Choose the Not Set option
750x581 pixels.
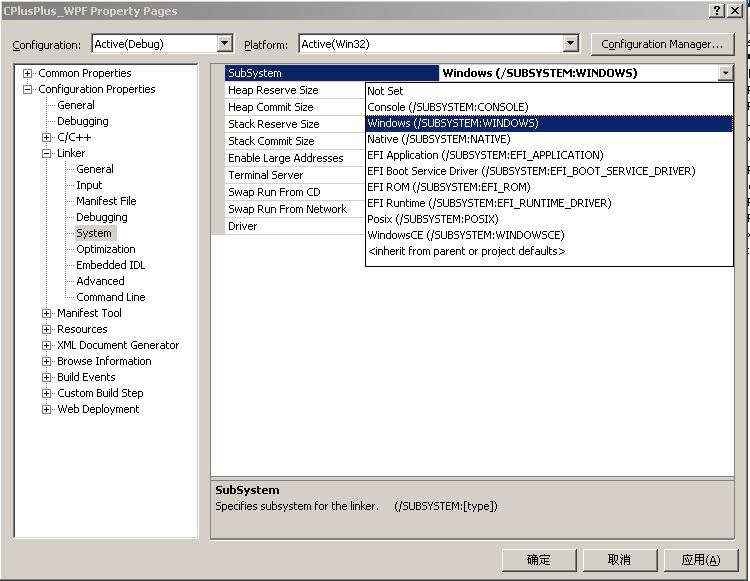pos(549,91)
